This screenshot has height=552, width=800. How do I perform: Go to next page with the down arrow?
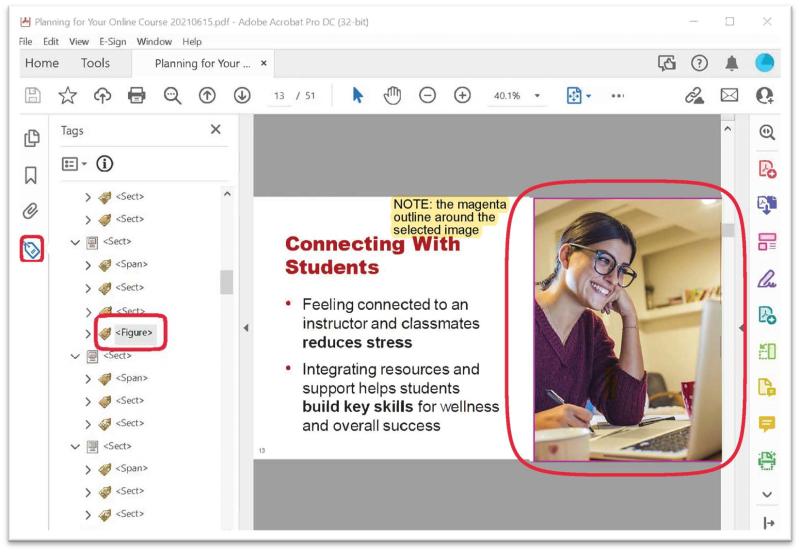[x=242, y=95]
